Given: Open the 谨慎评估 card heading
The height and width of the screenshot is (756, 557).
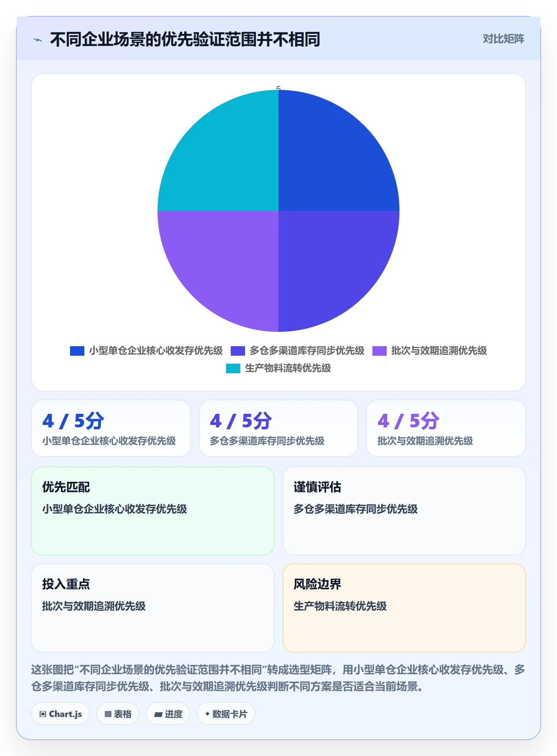Looking at the screenshot, I should coord(317,487).
